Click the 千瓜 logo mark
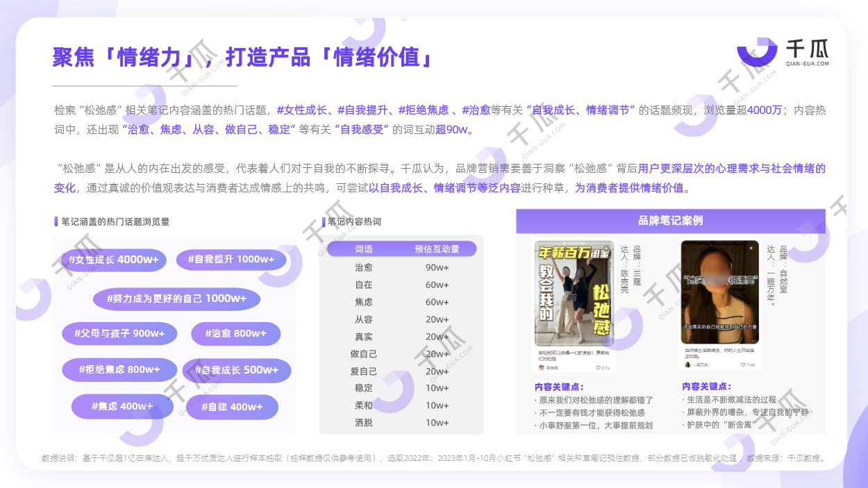Viewport: 868px width, 488px height. coord(757,51)
